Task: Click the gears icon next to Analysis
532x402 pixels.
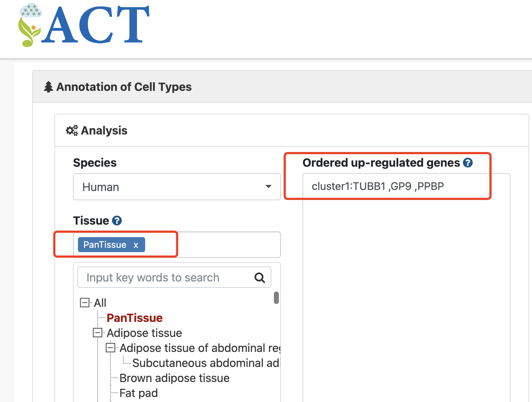Action: click(72, 131)
